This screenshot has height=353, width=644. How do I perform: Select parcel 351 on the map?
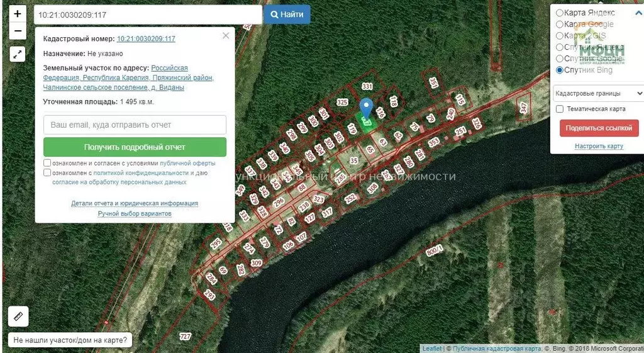point(433,82)
